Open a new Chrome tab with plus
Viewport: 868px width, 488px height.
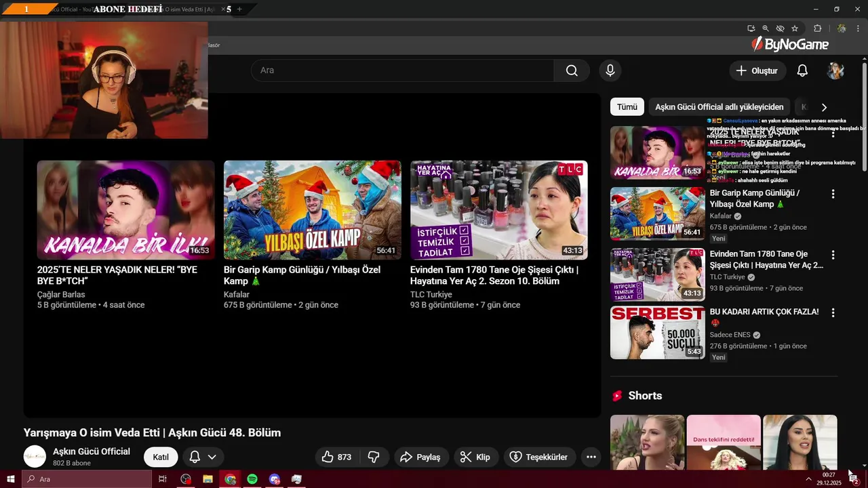click(239, 9)
